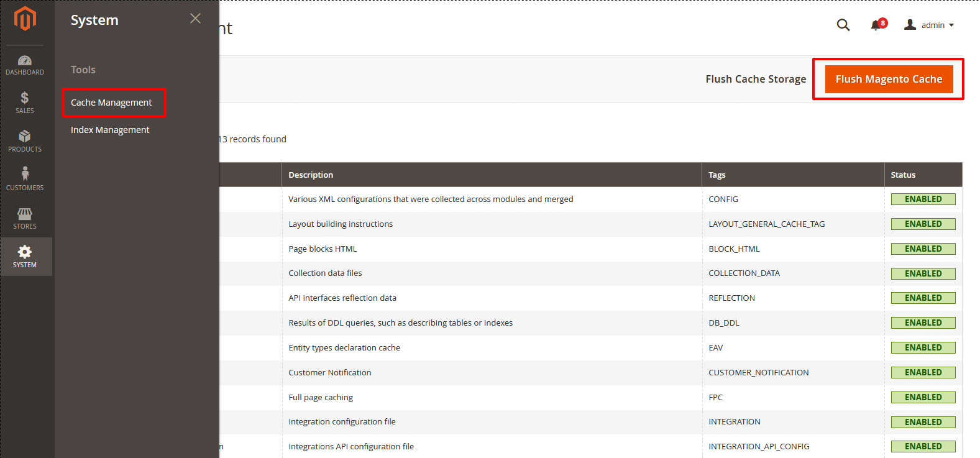Click the search magnifier icon
Viewport: 980px width, 458px height.
[843, 25]
